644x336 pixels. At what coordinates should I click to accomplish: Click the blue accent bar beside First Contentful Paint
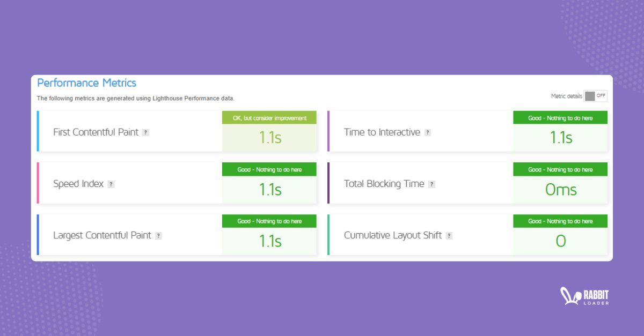(x=37, y=130)
